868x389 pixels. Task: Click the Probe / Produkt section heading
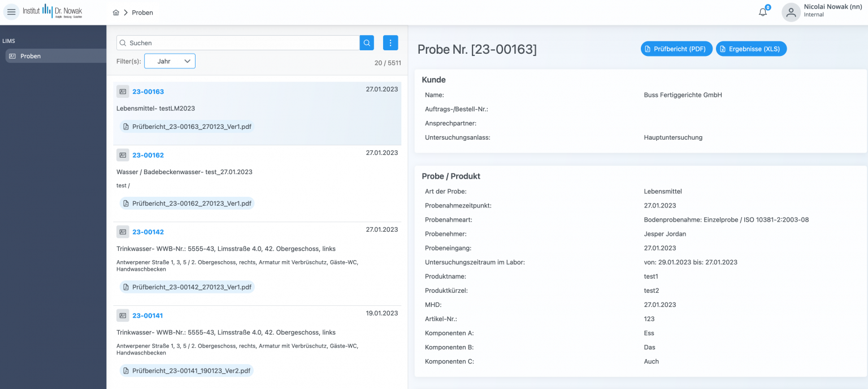point(451,176)
